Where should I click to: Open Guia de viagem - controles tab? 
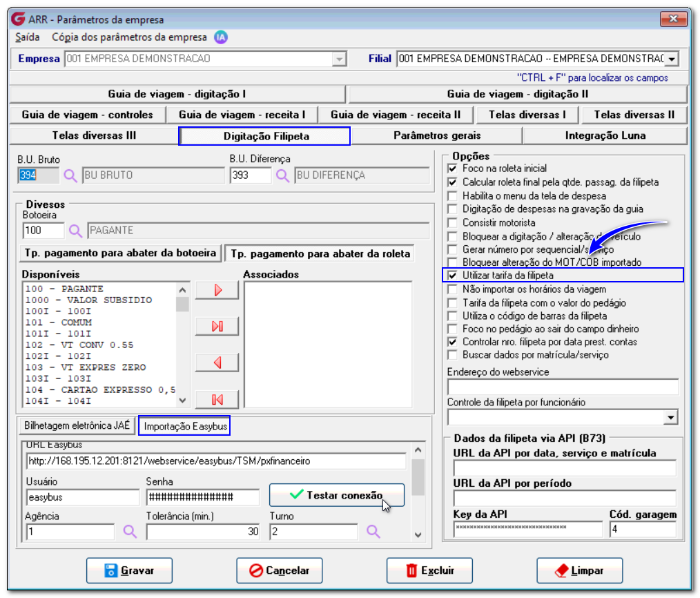[x=88, y=115]
